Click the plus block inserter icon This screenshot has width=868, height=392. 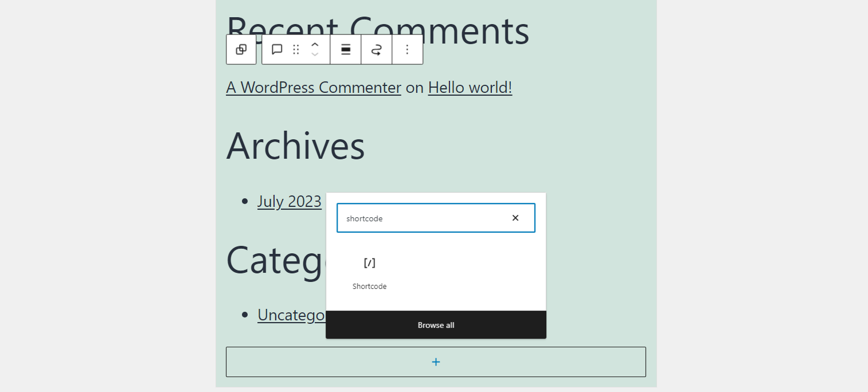point(436,362)
